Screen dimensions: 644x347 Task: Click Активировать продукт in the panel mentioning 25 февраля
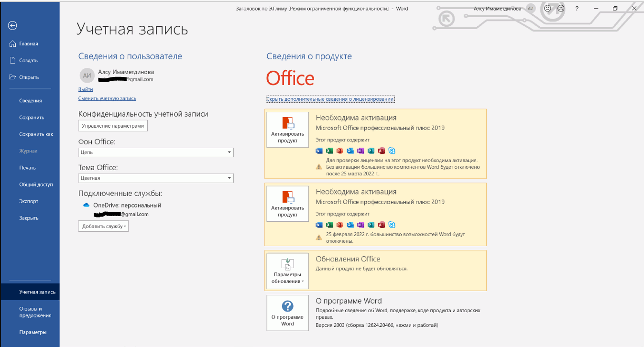point(287,204)
